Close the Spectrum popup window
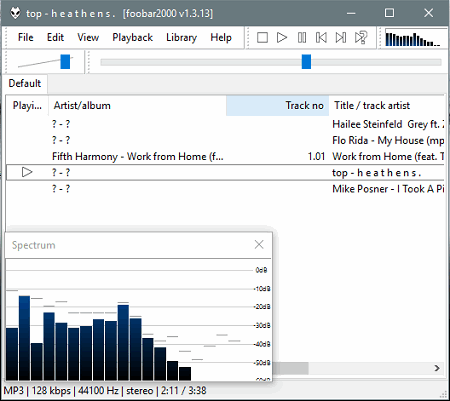 coord(259,245)
